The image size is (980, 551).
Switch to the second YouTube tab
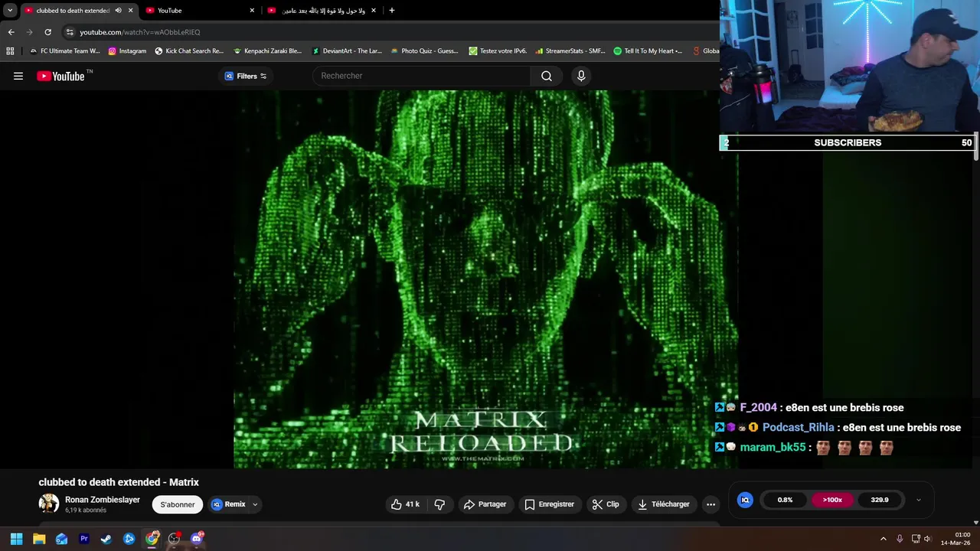tap(199, 11)
